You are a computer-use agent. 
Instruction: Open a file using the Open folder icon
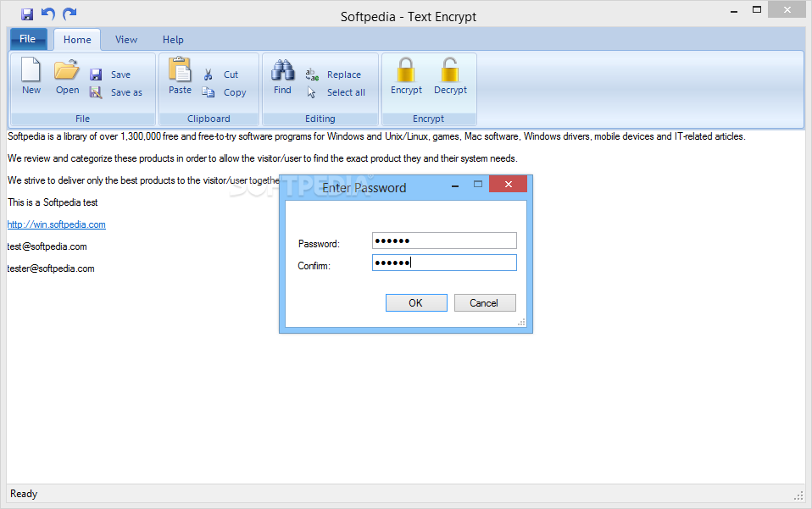coord(67,70)
